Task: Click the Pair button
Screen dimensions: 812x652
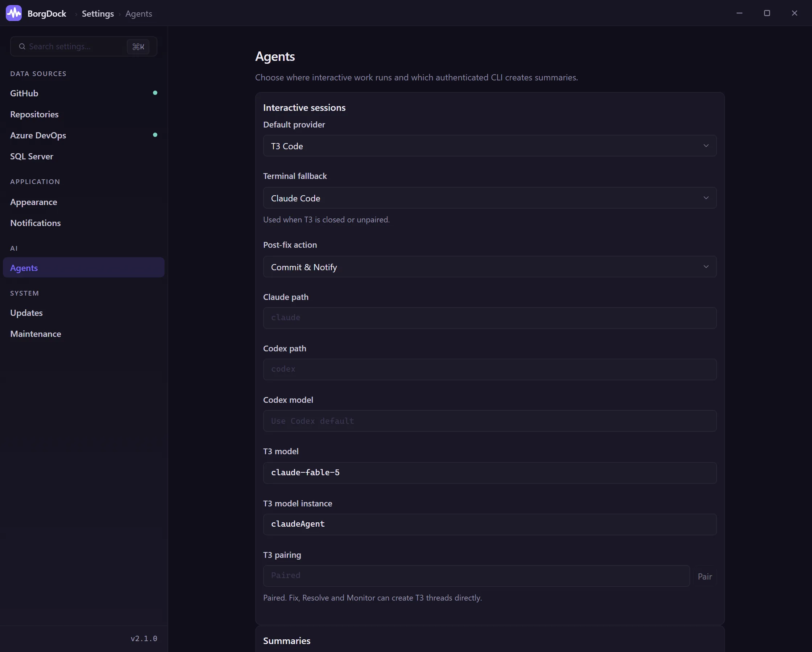Action: 705,576
